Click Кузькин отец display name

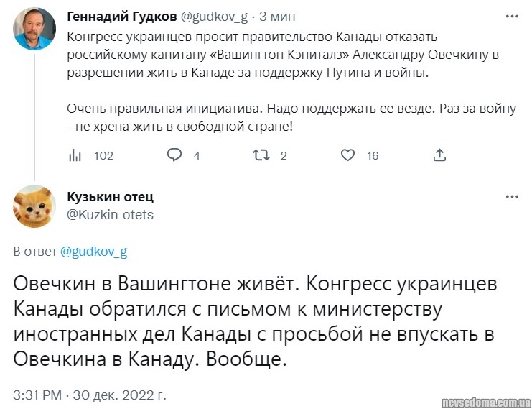tap(110, 197)
